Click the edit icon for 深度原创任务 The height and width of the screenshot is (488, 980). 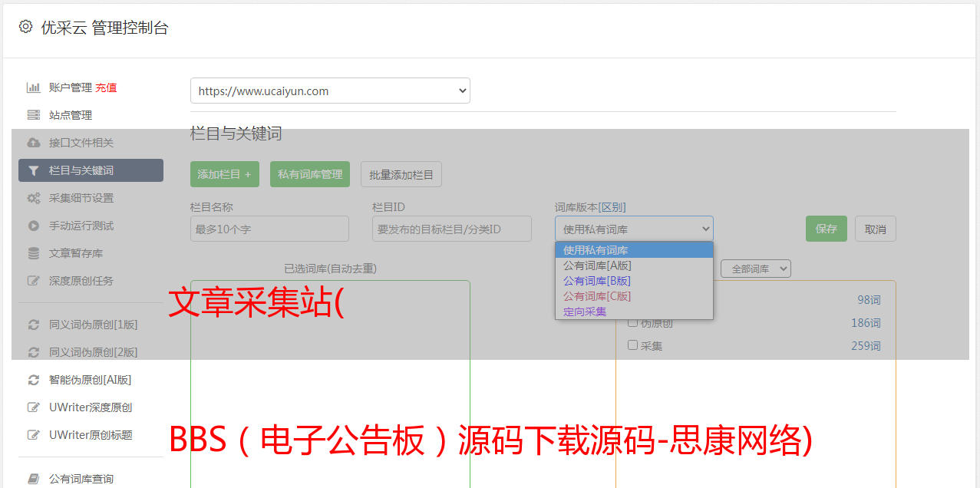tap(34, 281)
